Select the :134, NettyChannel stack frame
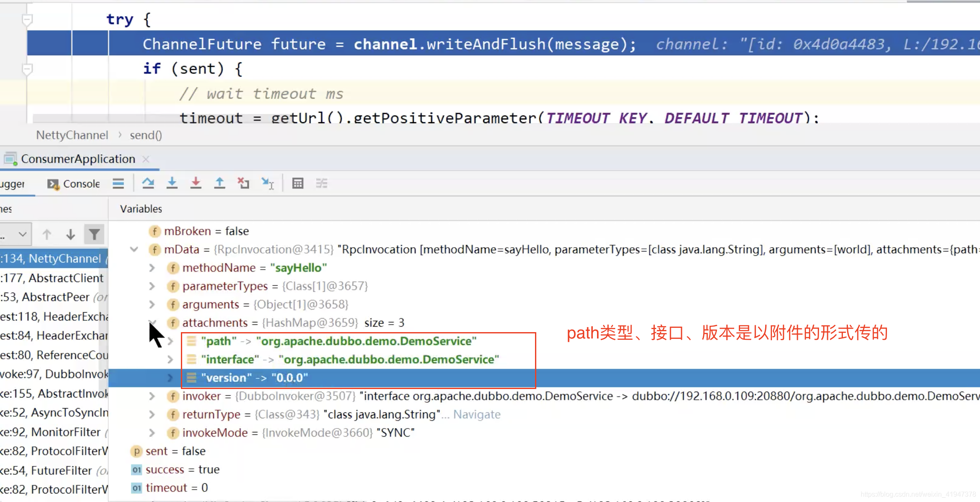 [x=54, y=258]
